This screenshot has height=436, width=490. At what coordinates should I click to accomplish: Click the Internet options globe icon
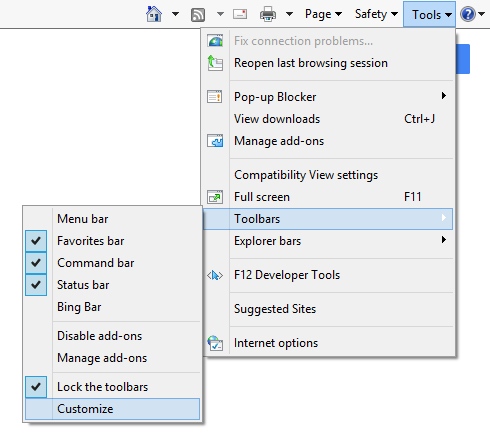(215, 343)
